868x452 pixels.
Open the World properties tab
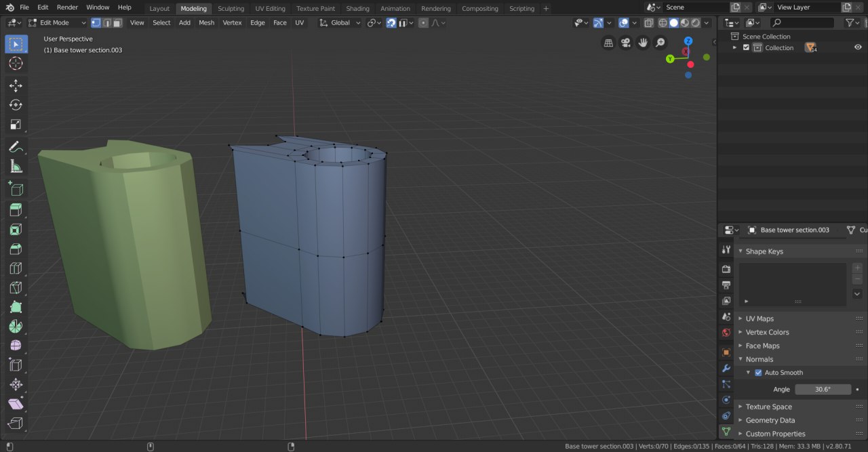pos(726,333)
